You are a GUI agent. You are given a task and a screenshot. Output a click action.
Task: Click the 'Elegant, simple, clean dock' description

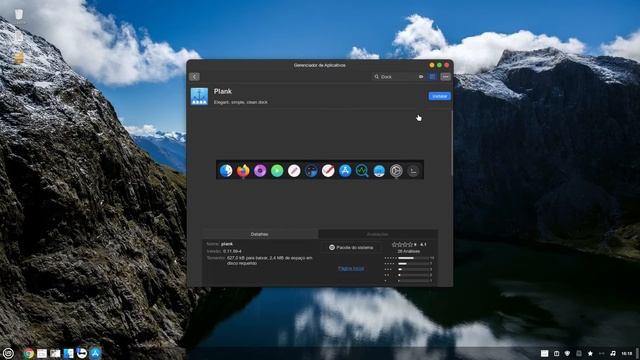pyautogui.click(x=240, y=102)
